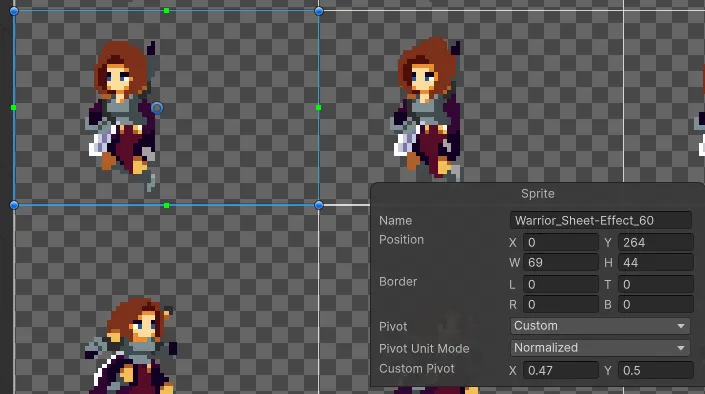705x394 pixels.
Task: Select the Border R field
Action: (561, 304)
